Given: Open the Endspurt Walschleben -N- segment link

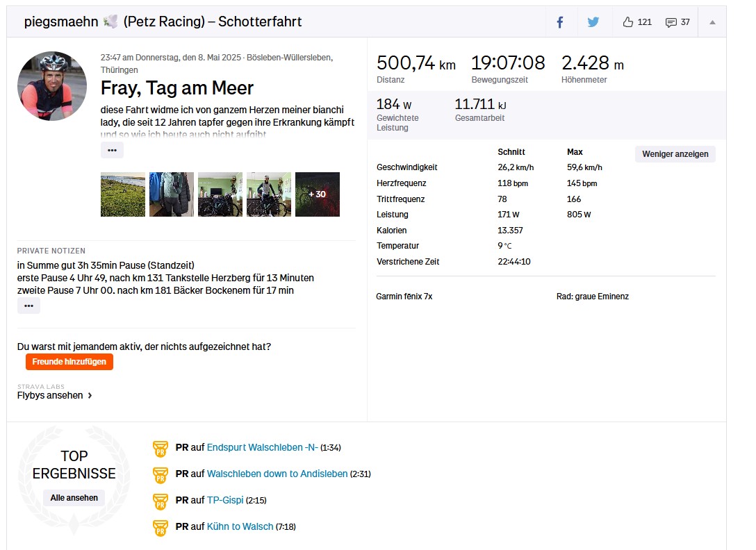Looking at the screenshot, I should click(x=262, y=447).
